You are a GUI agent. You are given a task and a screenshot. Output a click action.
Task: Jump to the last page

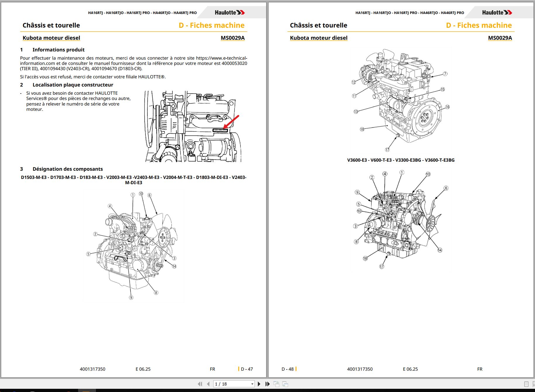click(x=267, y=384)
